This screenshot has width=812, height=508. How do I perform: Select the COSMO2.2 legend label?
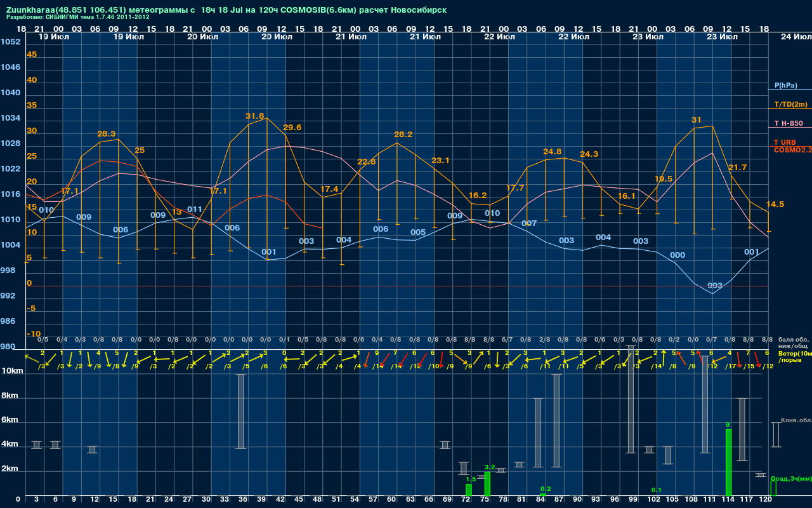pyautogui.click(x=792, y=150)
